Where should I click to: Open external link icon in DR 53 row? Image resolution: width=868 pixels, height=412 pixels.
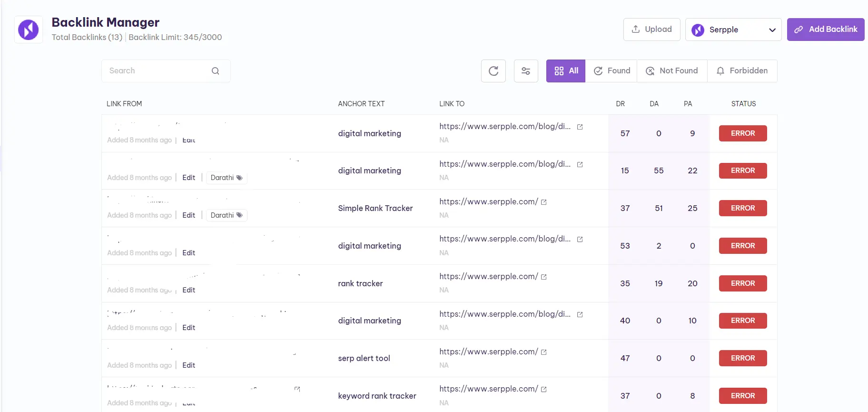(580, 240)
